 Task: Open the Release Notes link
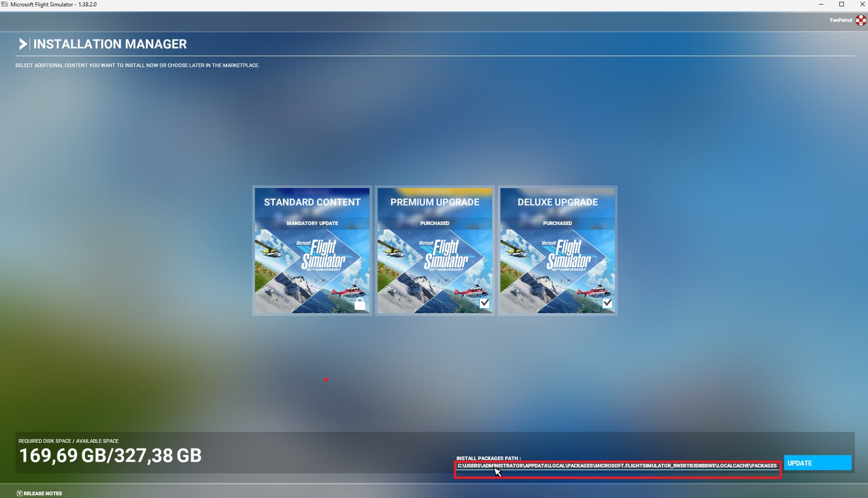tap(39, 493)
